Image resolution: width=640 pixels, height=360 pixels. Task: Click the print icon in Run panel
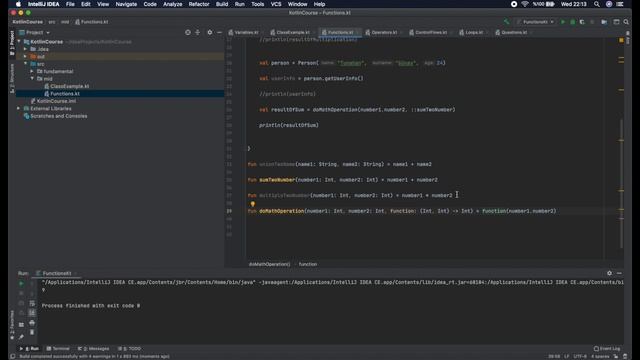tap(32, 323)
